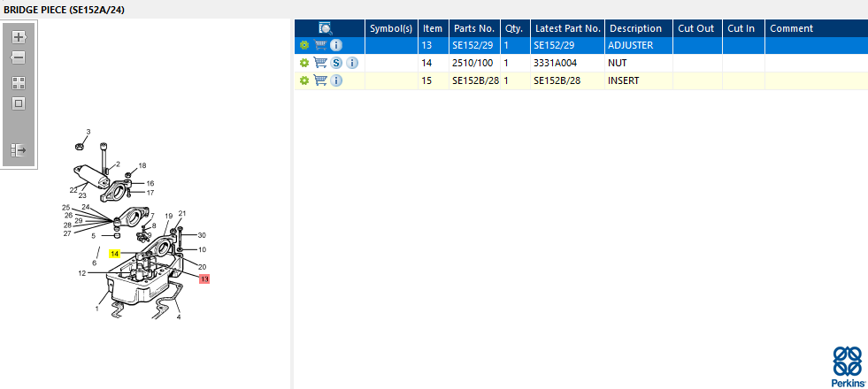Show info for the NUT part
The height and width of the screenshot is (389, 868).
352,63
